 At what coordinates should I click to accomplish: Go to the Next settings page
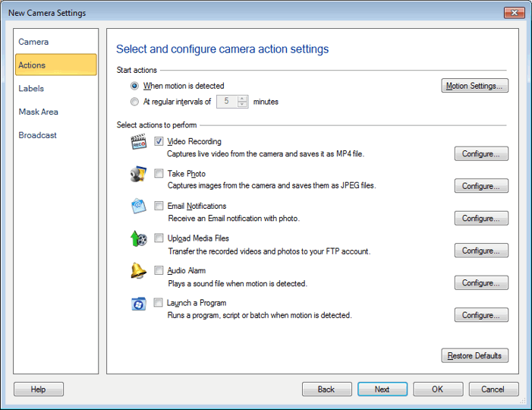(382, 389)
